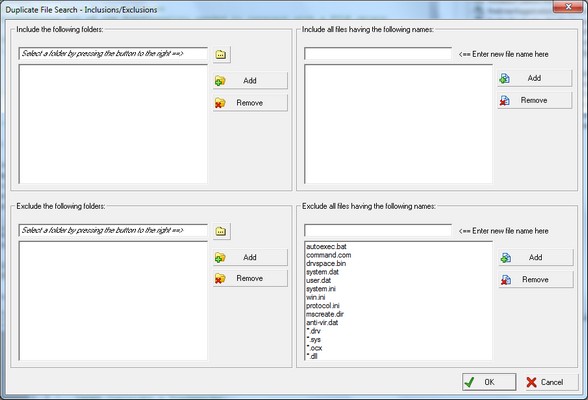Add folder to the excluded folders list
Screen dimensions: 588x400
click(x=250, y=257)
